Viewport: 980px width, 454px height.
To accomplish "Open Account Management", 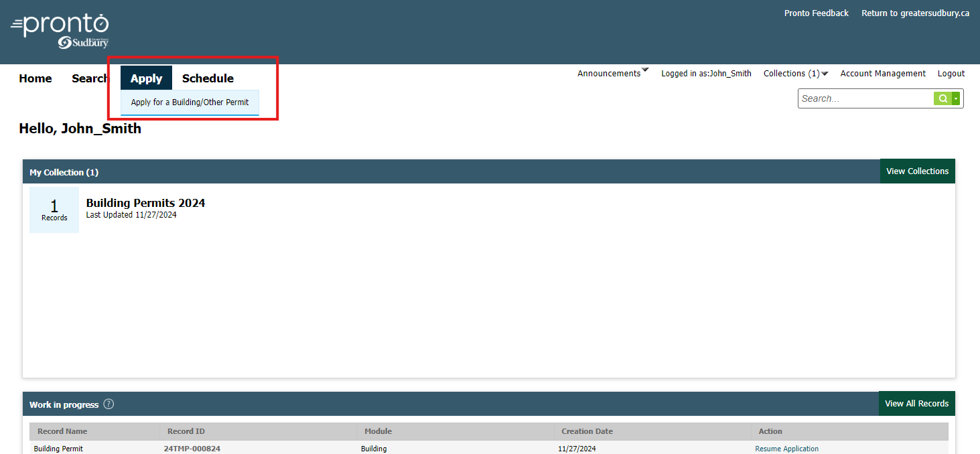I will click(x=882, y=73).
